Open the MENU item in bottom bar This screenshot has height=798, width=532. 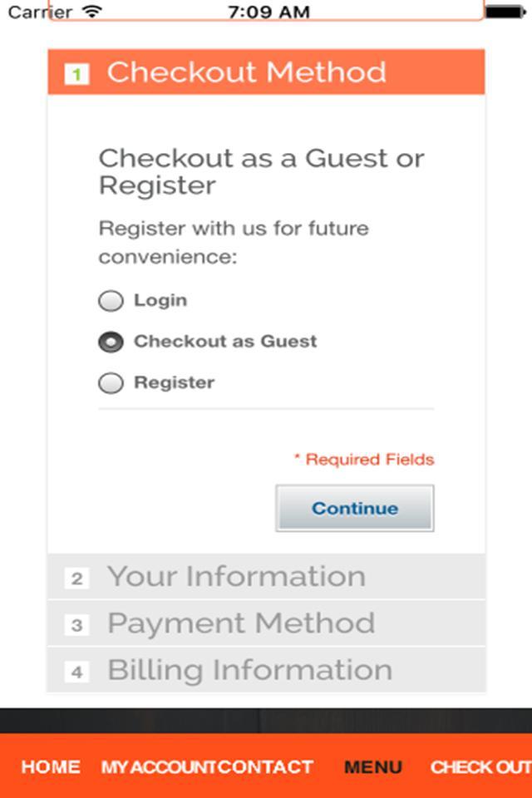pyautogui.click(x=373, y=767)
